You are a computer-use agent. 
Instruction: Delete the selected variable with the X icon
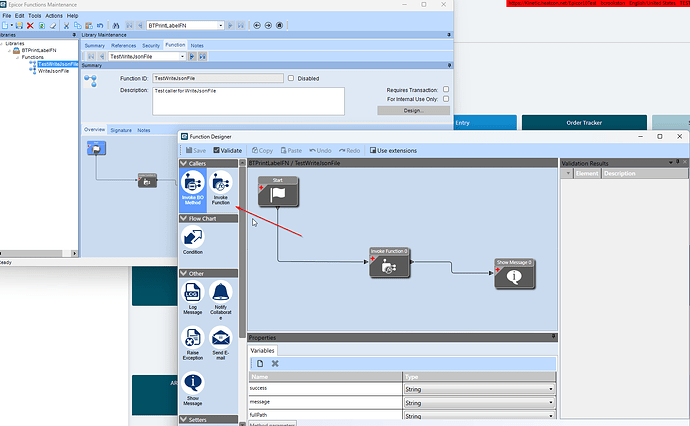275,364
